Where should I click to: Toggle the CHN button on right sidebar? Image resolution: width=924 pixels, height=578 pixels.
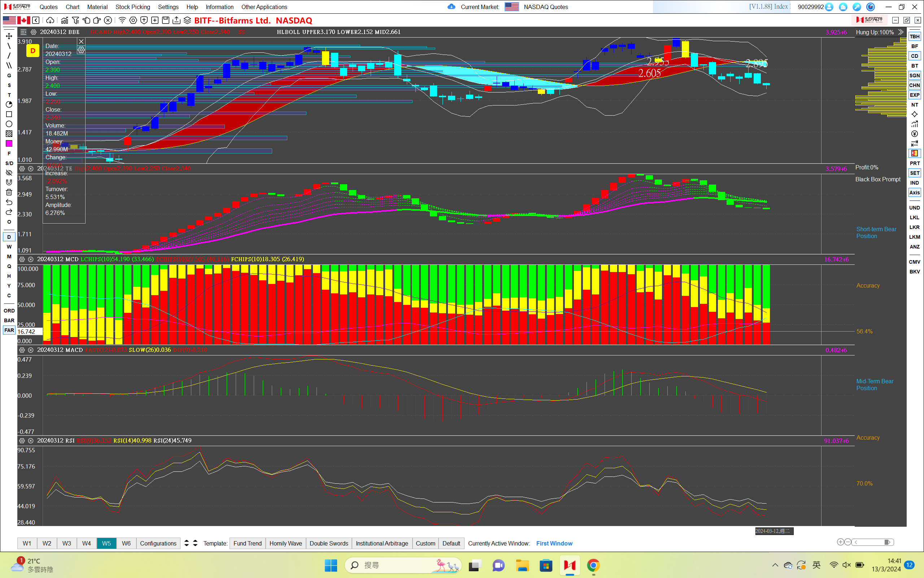pyautogui.click(x=915, y=85)
